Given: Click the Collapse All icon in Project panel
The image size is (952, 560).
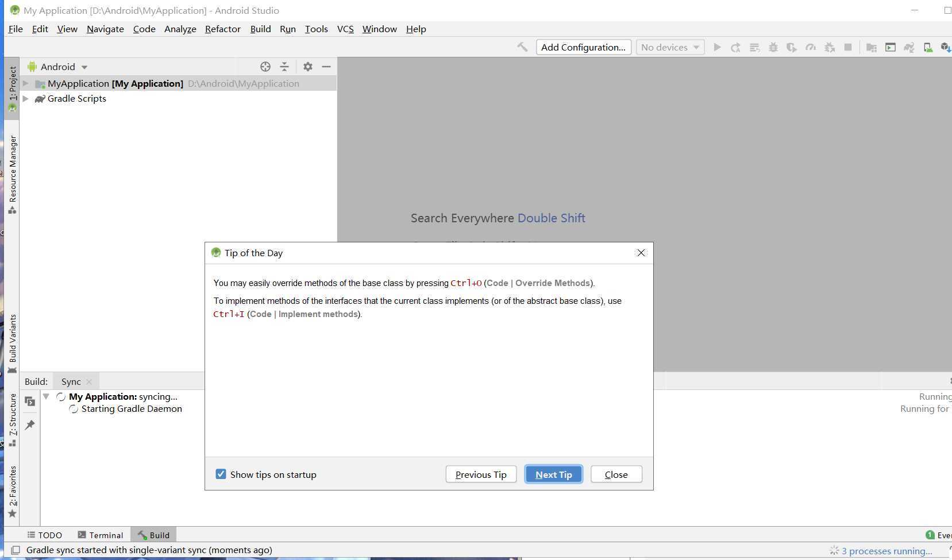Looking at the screenshot, I should 284,67.
